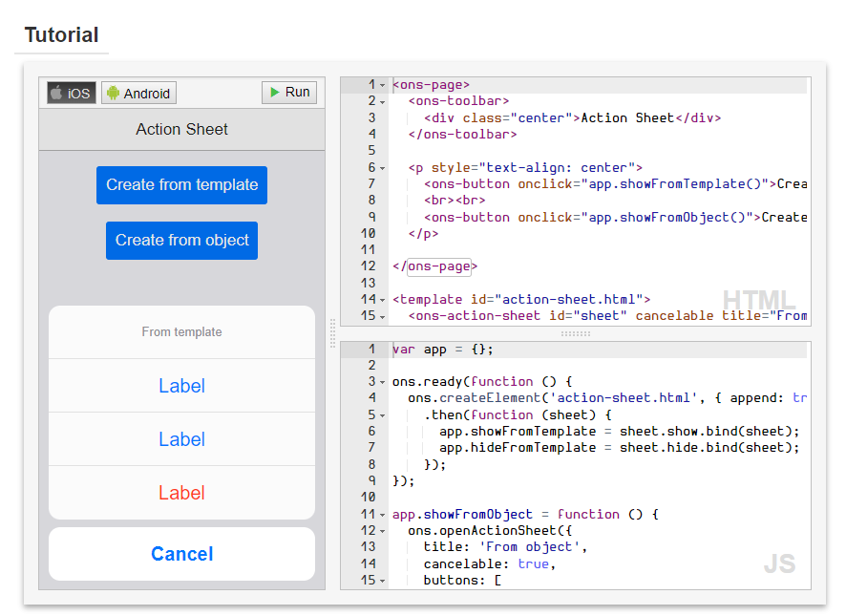846x616 pixels.
Task: Click JS line 7 app.hideFromTemplate assignment
Action: tap(620, 448)
